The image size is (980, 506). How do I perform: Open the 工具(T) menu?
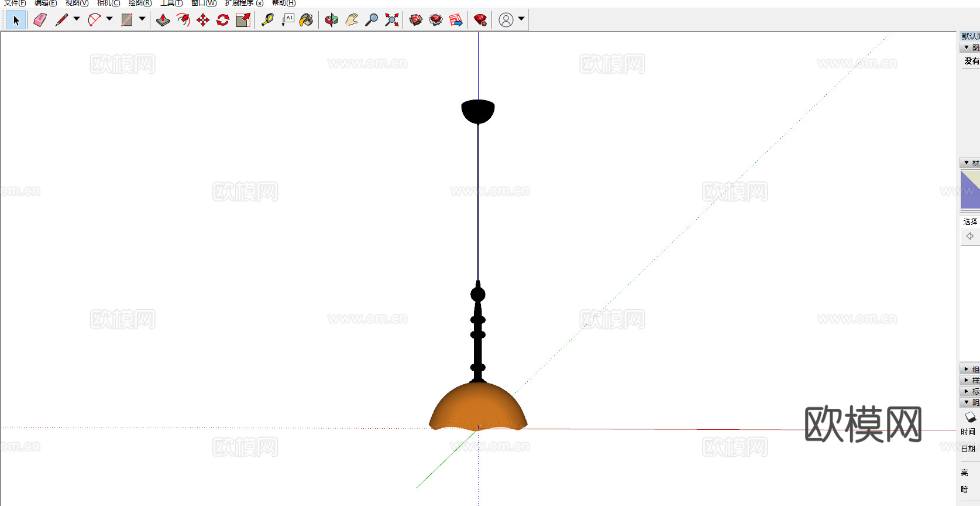tap(171, 3)
